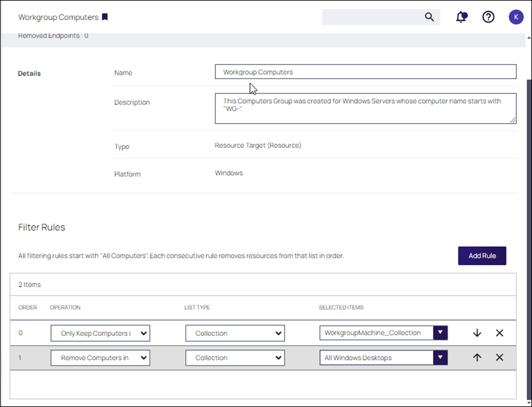
Task: Move rule 1 up with arrow
Action: point(477,358)
